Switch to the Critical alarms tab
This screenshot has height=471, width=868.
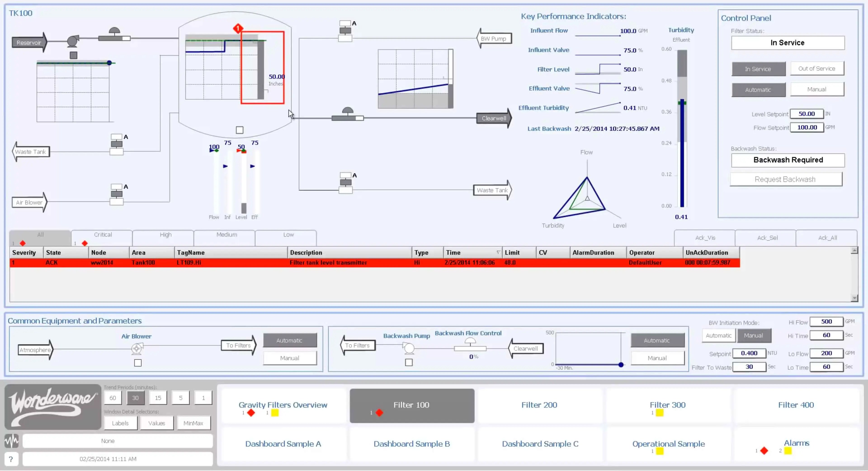(102, 235)
